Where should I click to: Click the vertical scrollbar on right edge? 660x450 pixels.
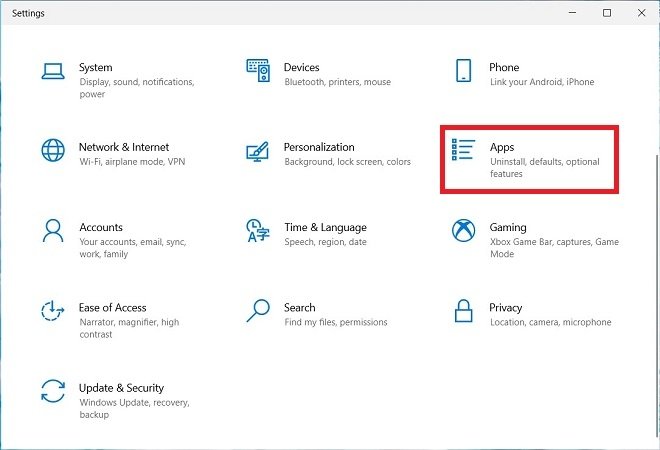pos(657,295)
